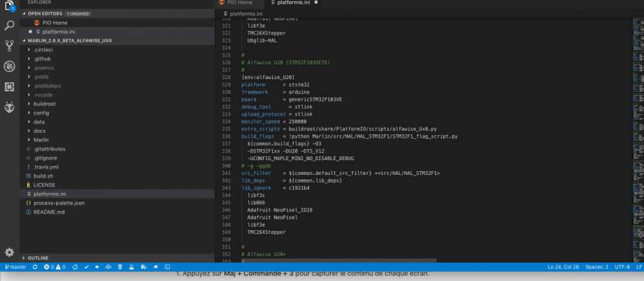Click the PlatformIO Run Task checklist icon
The height and width of the screenshot is (281, 644).
click(144, 267)
